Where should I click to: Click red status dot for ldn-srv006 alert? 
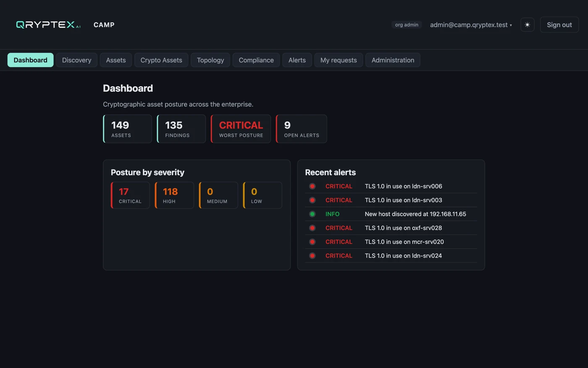312,186
